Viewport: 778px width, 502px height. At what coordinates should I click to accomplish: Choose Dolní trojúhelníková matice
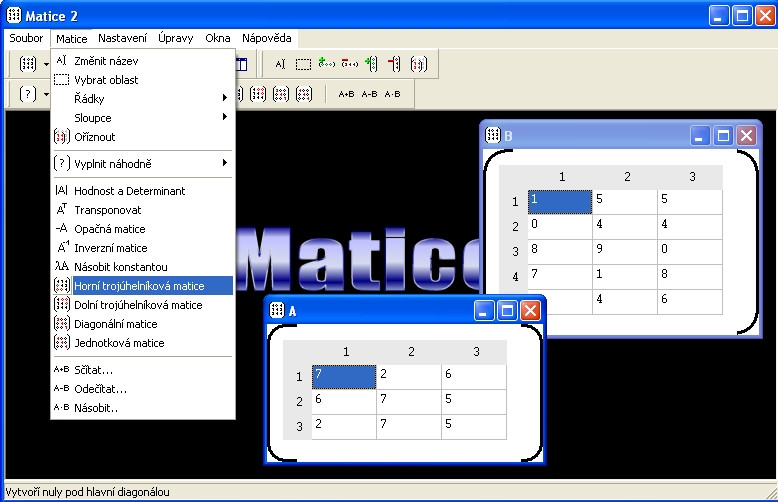click(142, 305)
